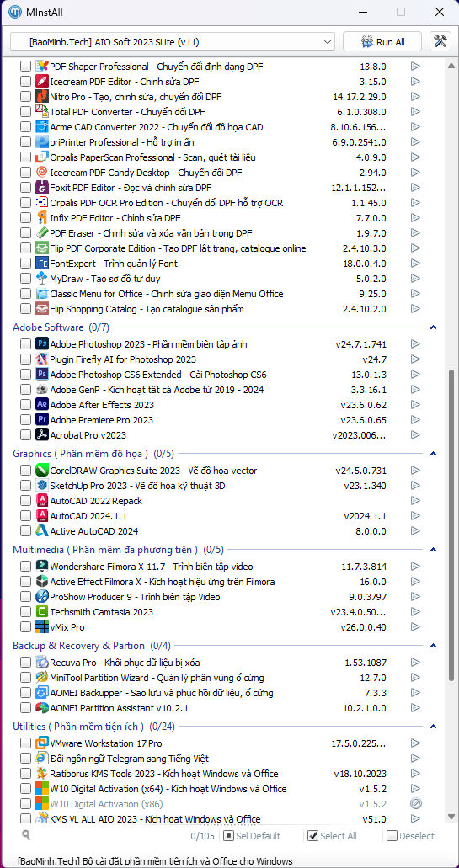Select the Adobe Photoshop CS6 Extended row
The image size is (459, 868).
(221, 374)
